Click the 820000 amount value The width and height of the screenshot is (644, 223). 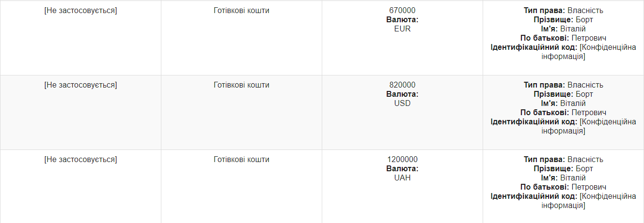[402, 85]
